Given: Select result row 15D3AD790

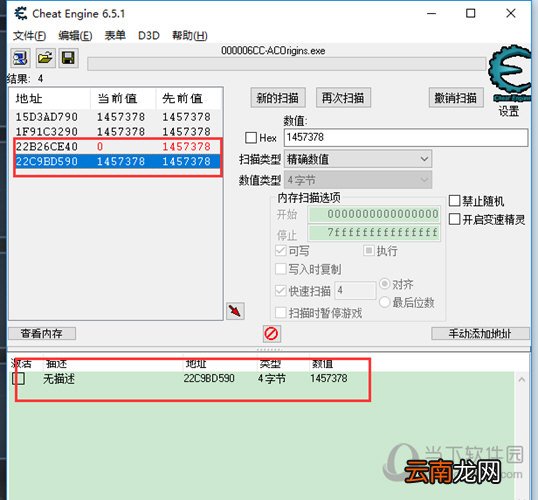Looking at the screenshot, I should point(116,117).
